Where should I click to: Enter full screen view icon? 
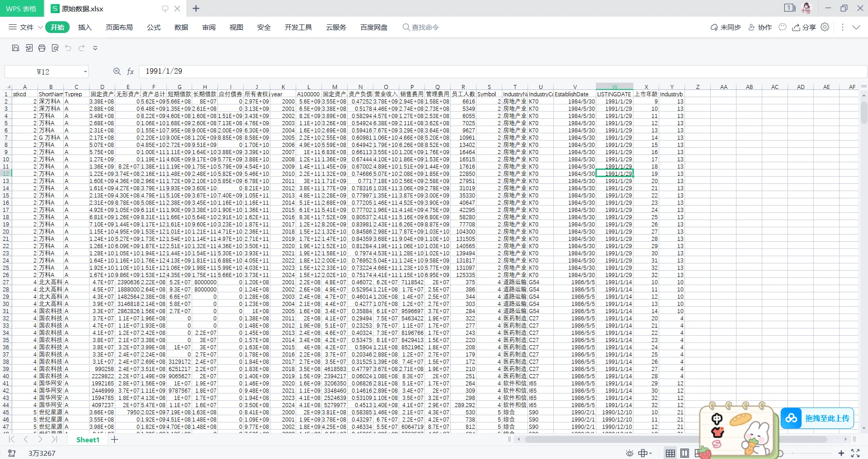(x=855, y=453)
